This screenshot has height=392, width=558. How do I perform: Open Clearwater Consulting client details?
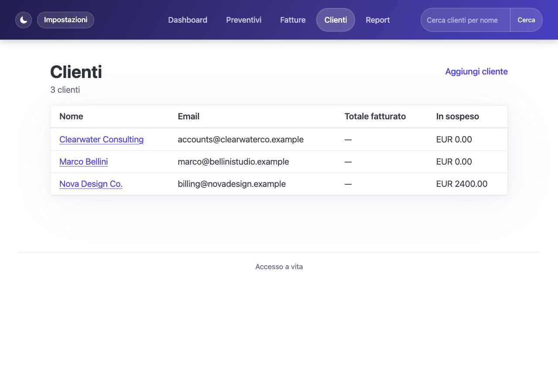[x=102, y=139]
